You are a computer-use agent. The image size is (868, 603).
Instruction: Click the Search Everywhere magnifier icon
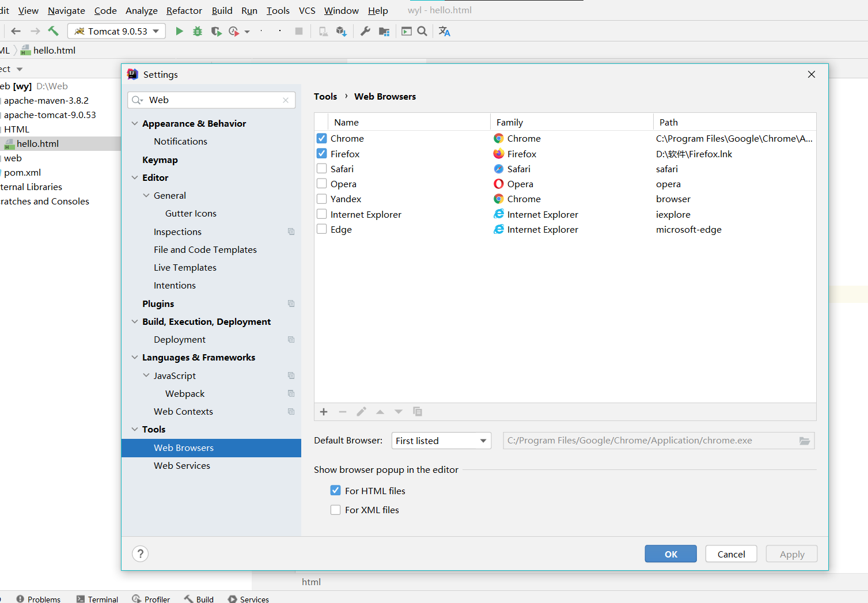(x=422, y=31)
